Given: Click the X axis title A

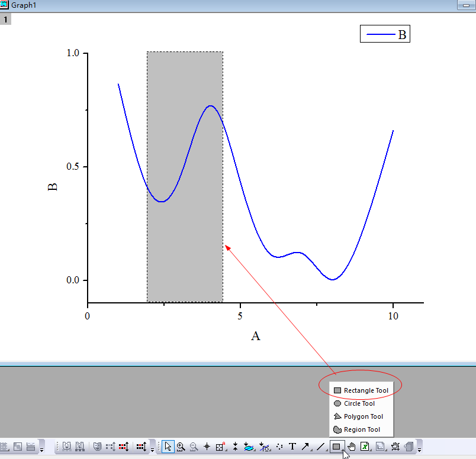Looking at the screenshot, I should coord(256,336).
